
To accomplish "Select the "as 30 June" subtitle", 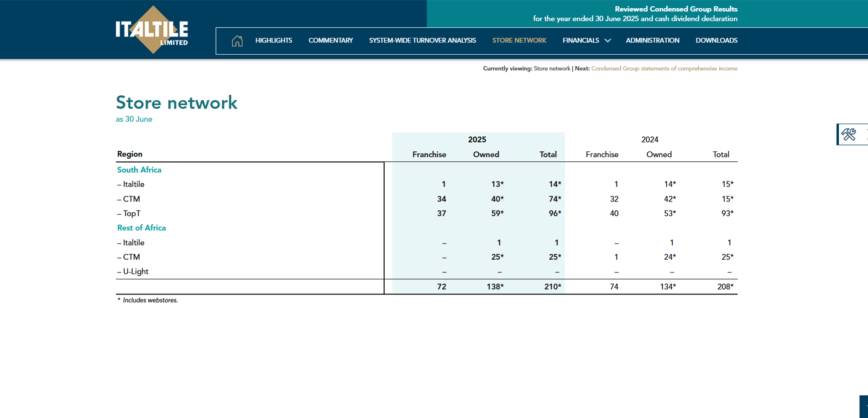I will click(134, 119).
